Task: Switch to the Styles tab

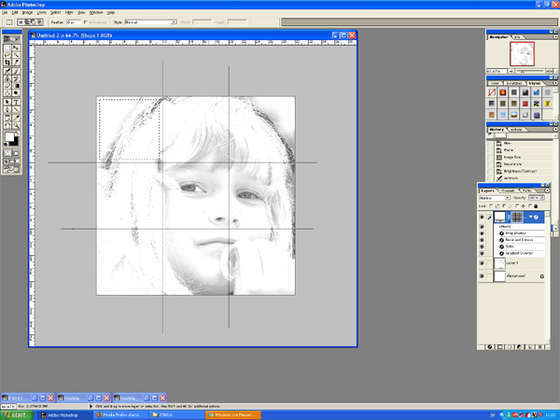Action: pyautogui.click(x=534, y=83)
